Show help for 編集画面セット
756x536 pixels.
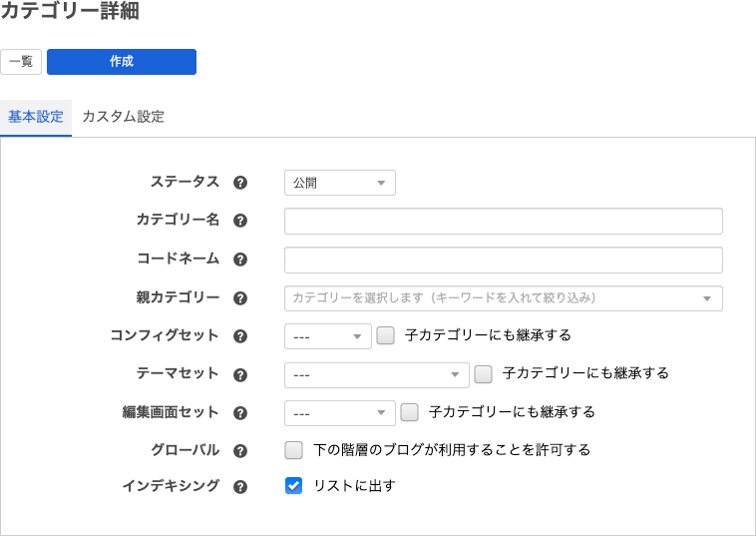click(239, 412)
